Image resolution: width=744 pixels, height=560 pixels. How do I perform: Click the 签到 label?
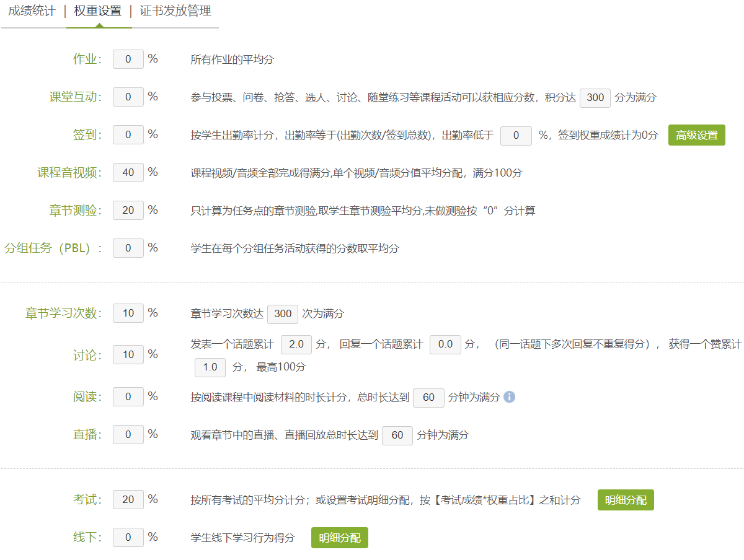(x=87, y=135)
